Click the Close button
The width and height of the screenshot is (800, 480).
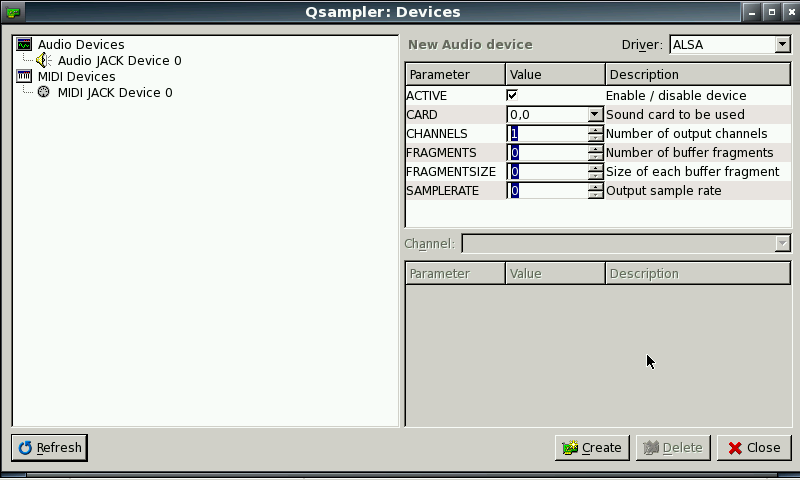tap(754, 447)
